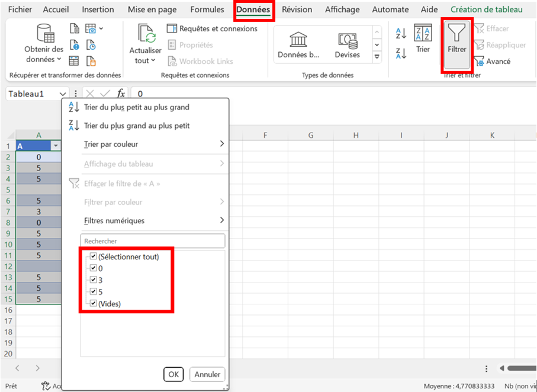The width and height of the screenshot is (537, 392).
Task: Open the Fichier tab
Action: [x=20, y=9]
